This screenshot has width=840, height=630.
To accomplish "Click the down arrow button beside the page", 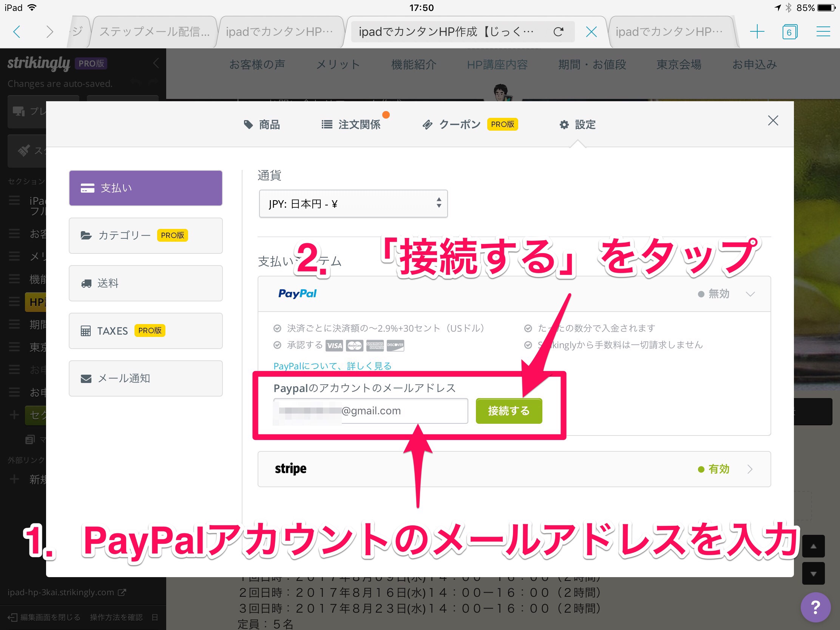I will (814, 574).
